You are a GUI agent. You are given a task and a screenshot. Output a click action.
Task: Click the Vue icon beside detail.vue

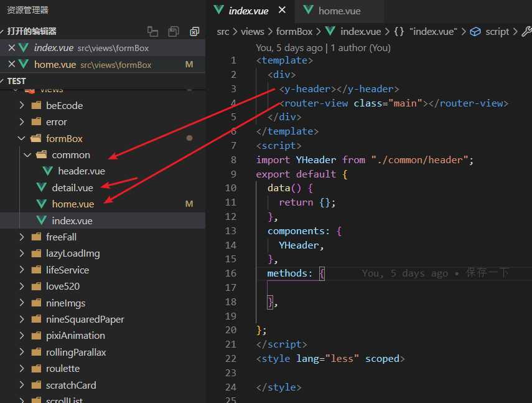pos(42,187)
